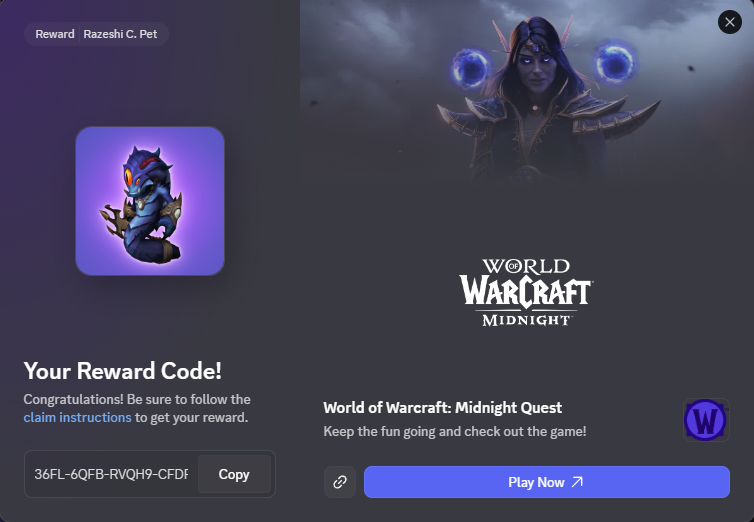The height and width of the screenshot is (522, 754).
Task: Click the copy link chain icon
Action: [x=340, y=482]
